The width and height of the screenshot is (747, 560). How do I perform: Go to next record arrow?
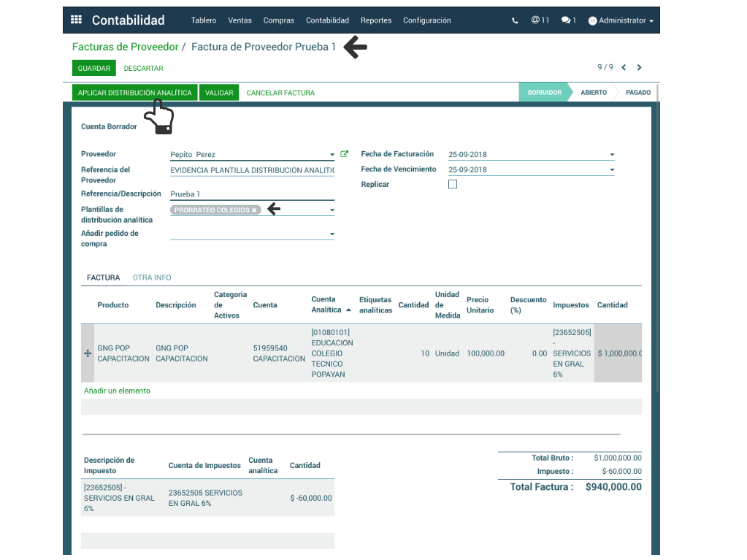pos(640,68)
